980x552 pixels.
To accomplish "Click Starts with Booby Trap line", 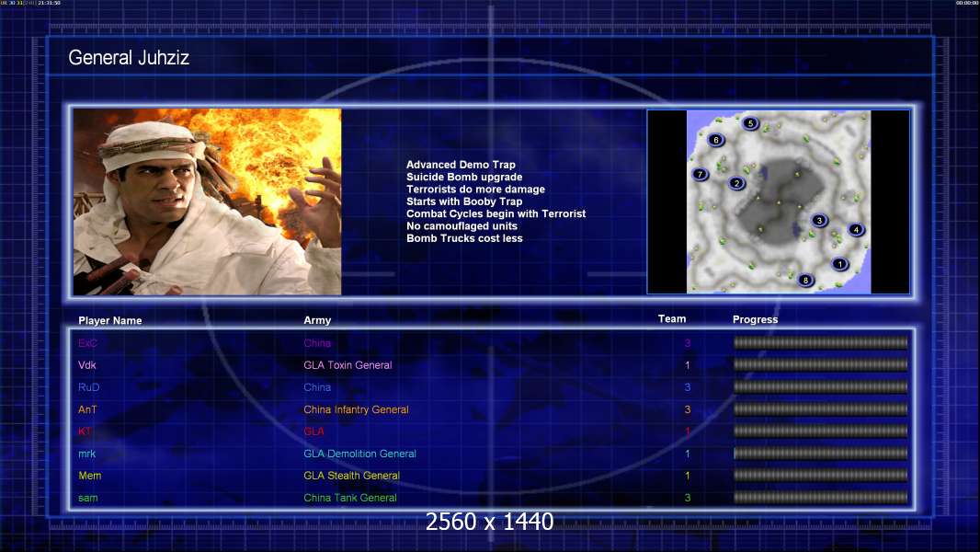I will click(464, 201).
